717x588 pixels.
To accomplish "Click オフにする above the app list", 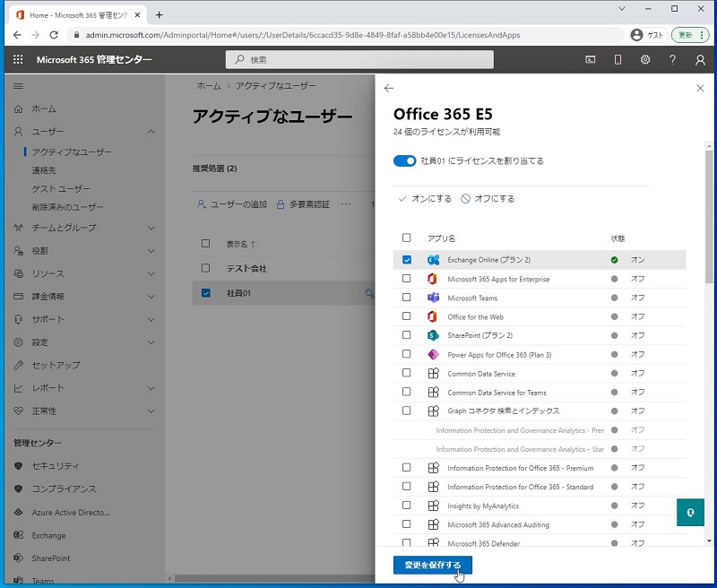I will tap(488, 199).
